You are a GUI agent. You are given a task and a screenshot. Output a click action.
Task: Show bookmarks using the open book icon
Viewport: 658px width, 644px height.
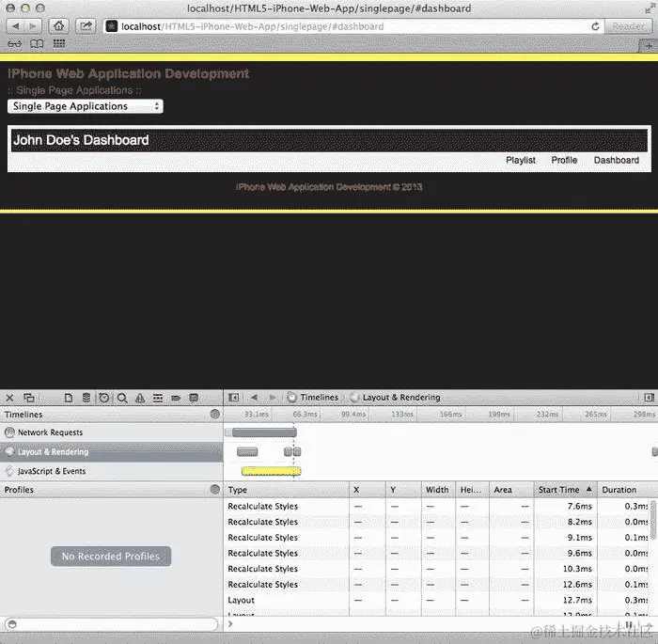pyautogui.click(x=37, y=43)
